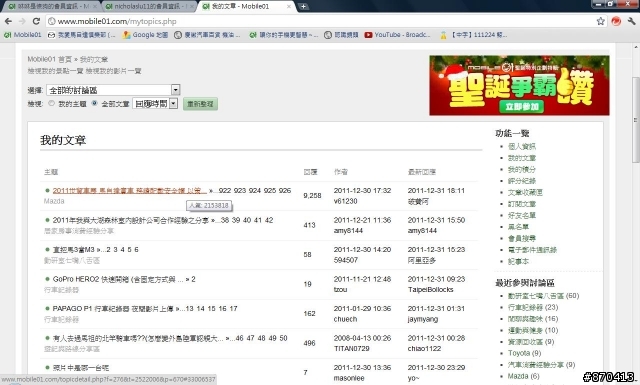The height and width of the screenshot is (385, 640).
Task: Close the 我的文章 - Mobile01 tab
Action: coord(289,7)
